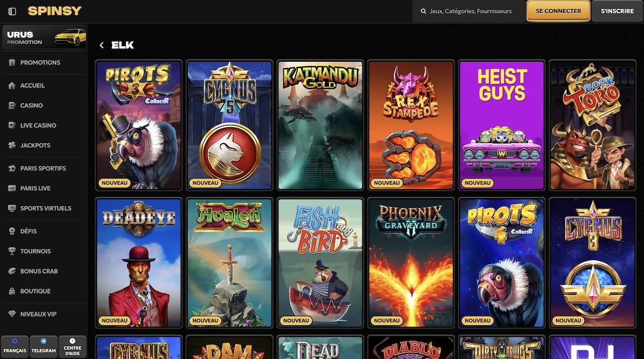Image resolution: width=644 pixels, height=359 pixels.
Task: Open the Bonus Crab feature
Action: point(33,271)
